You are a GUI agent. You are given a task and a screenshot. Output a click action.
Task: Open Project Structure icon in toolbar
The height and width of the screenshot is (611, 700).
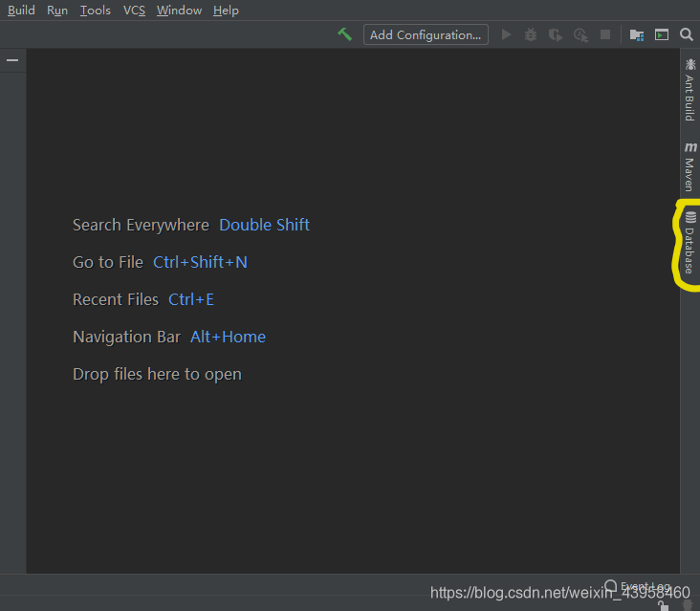pos(636,34)
